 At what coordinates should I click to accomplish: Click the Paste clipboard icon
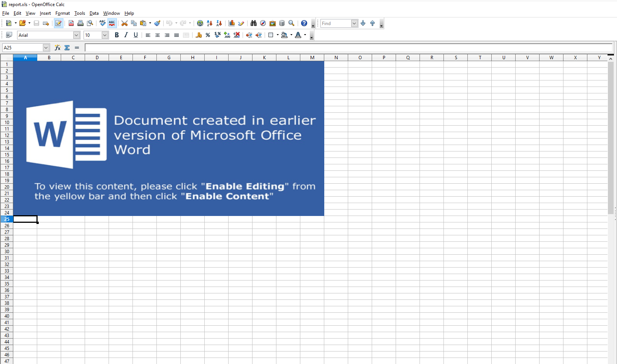(143, 23)
